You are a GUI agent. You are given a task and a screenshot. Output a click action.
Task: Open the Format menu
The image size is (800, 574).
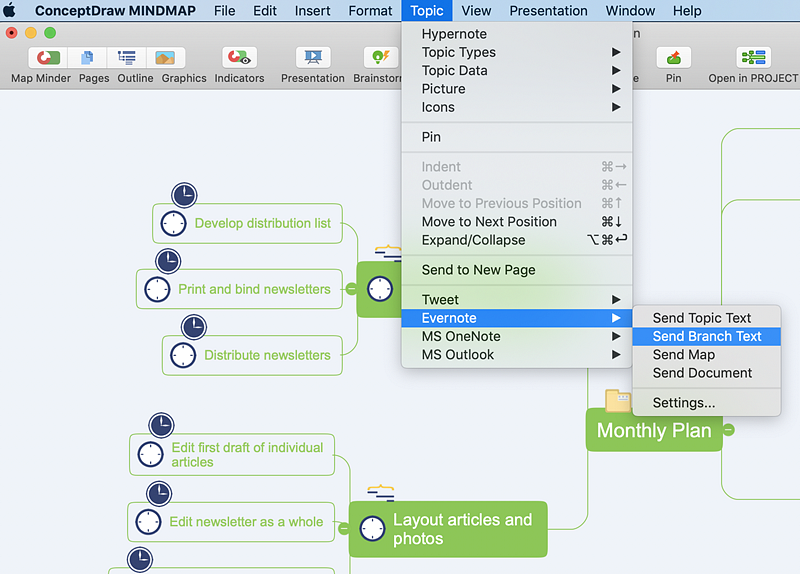click(370, 11)
